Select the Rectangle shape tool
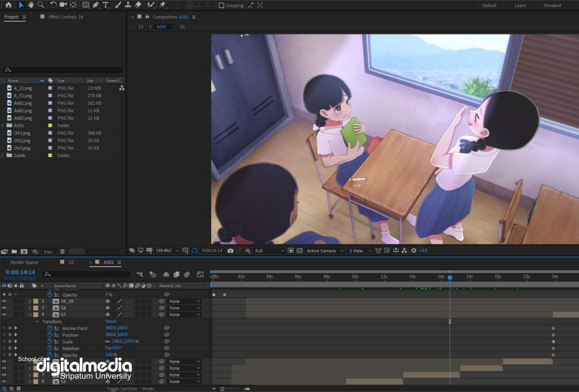This screenshot has width=579, height=392. click(85, 5)
